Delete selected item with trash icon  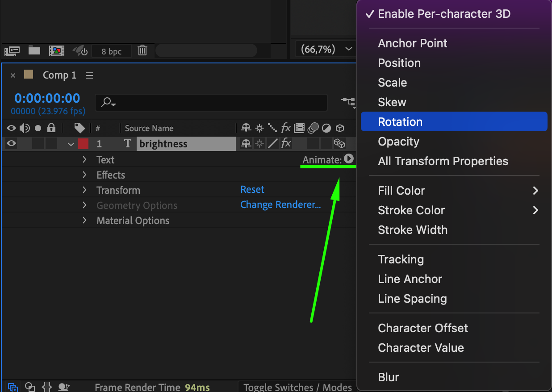(142, 50)
